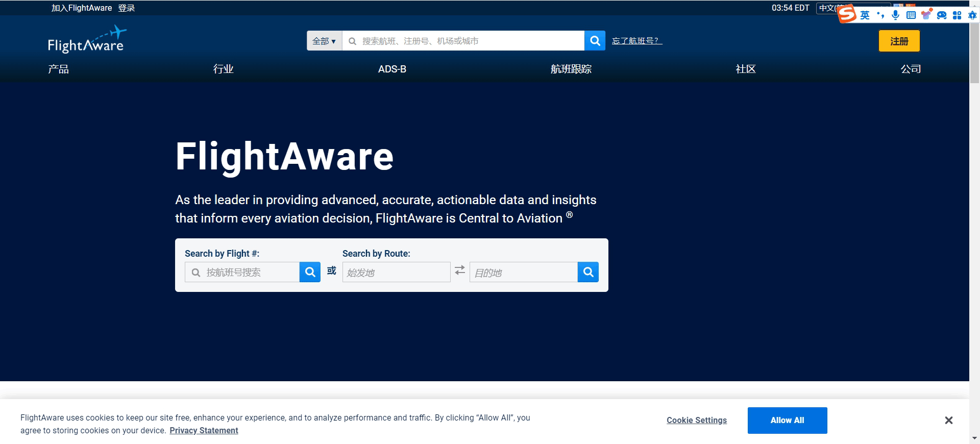This screenshot has width=980, height=444.
Task: Click Sogou game controller icon
Action: click(x=942, y=15)
